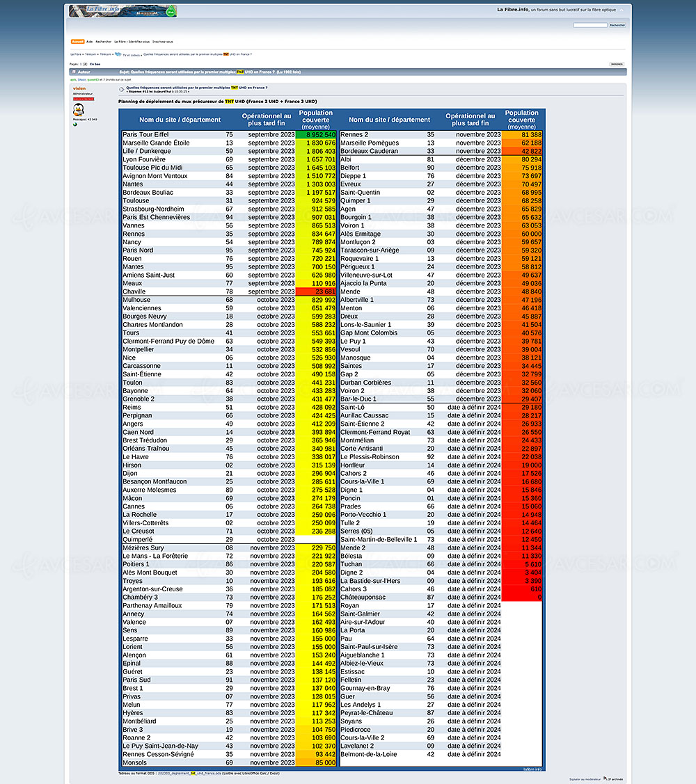Click the Imprimer print button
696x784 pixels.
[x=617, y=64]
